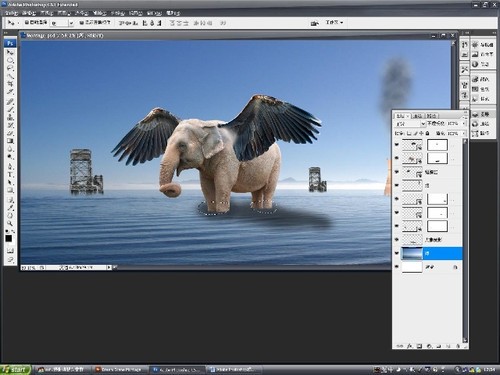Select the Hand tool

coord(10,216)
